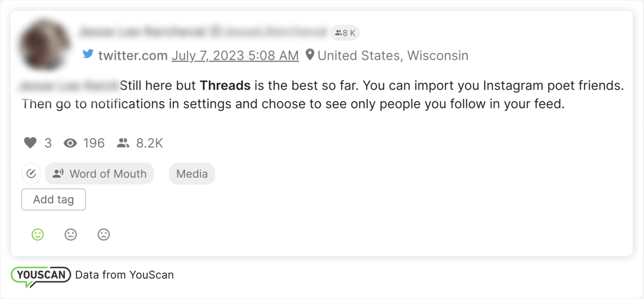644x299 pixels.
Task: Set sentiment to negative sad face
Action: (x=104, y=235)
